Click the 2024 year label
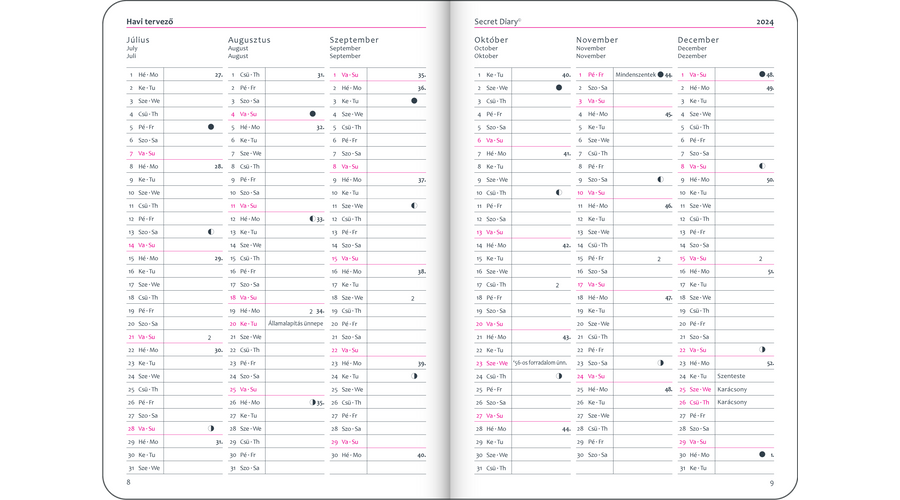Image resolution: width=900 pixels, height=500 pixels. click(x=764, y=21)
